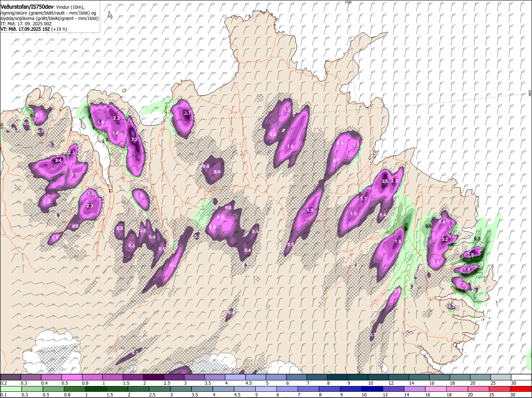Screen dimensions: 532x398
Task: Click the Veðurstofan/IS750dev title text
Action: (x=27, y=7)
